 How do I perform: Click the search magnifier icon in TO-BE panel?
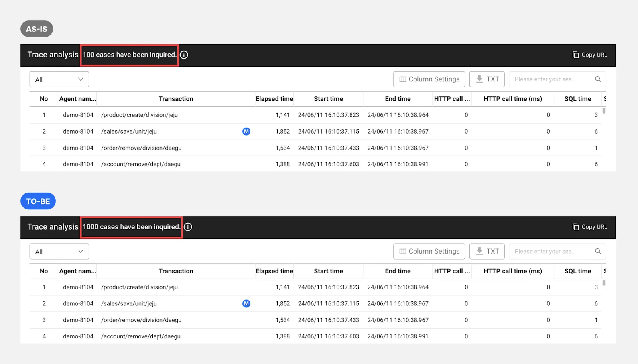[598, 252]
